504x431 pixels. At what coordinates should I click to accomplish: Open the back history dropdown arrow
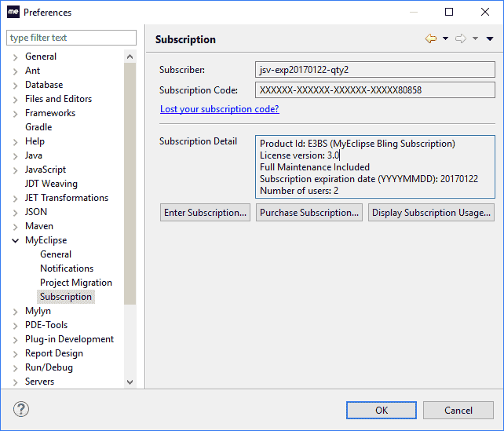coord(445,38)
